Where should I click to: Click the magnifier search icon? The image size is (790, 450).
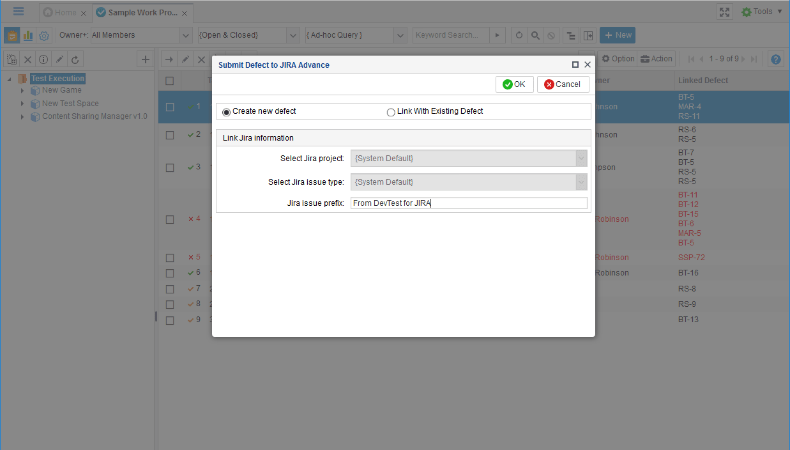[535, 35]
